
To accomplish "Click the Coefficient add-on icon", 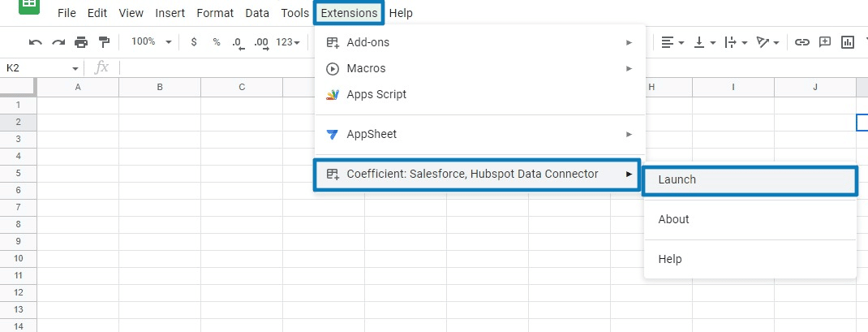I will (332, 174).
